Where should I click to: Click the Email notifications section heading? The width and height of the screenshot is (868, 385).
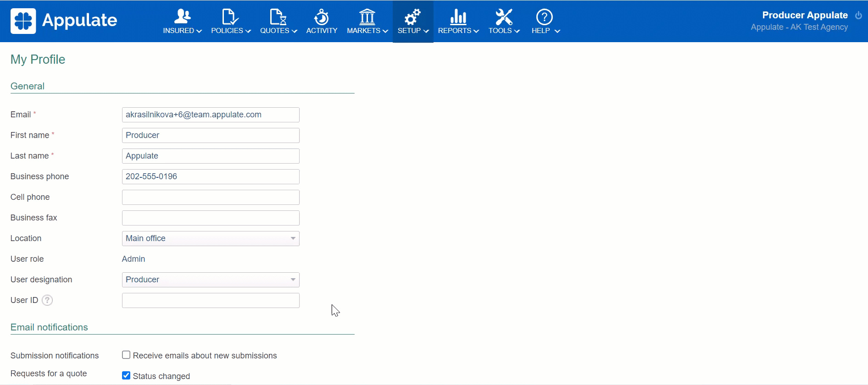(x=49, y=327)
